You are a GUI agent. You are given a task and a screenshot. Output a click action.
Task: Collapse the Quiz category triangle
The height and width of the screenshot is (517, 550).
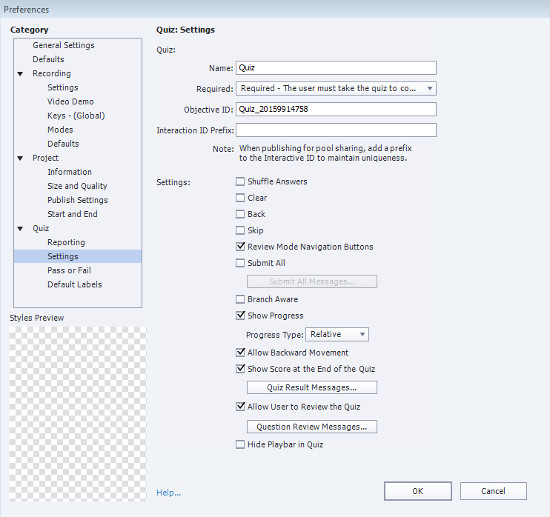[20, 229]
